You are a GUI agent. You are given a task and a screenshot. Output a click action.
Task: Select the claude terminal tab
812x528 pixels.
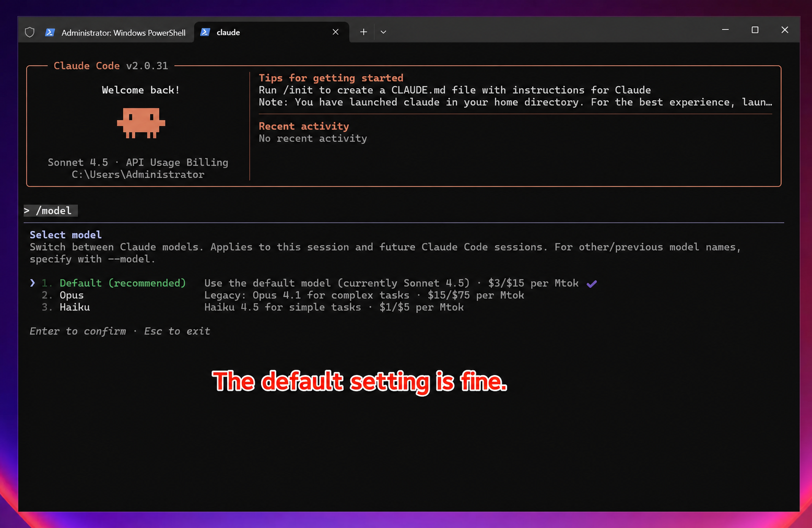tap(272, 32)
